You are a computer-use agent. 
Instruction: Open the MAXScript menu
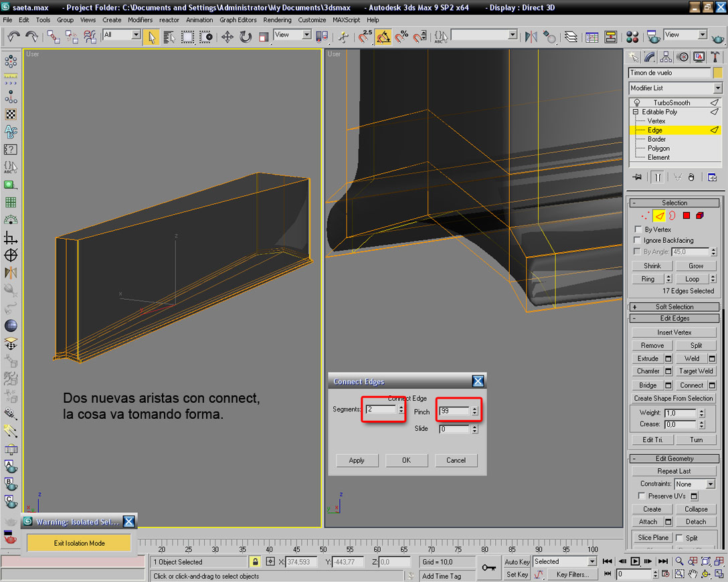[347, 20]
